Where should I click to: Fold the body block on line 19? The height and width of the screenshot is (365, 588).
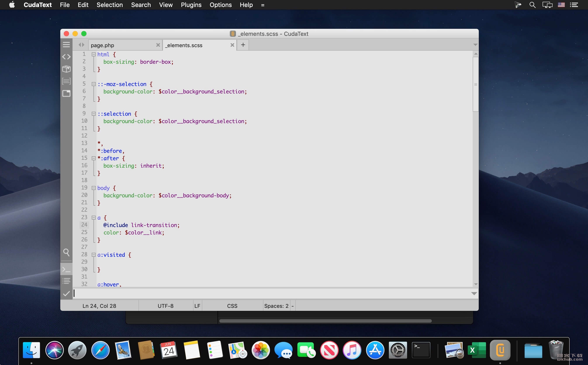[x=94, y=188]
